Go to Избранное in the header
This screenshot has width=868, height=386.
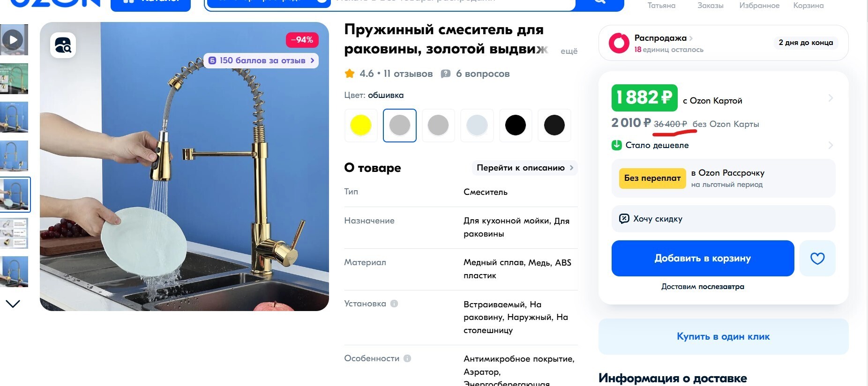(759, 6)
